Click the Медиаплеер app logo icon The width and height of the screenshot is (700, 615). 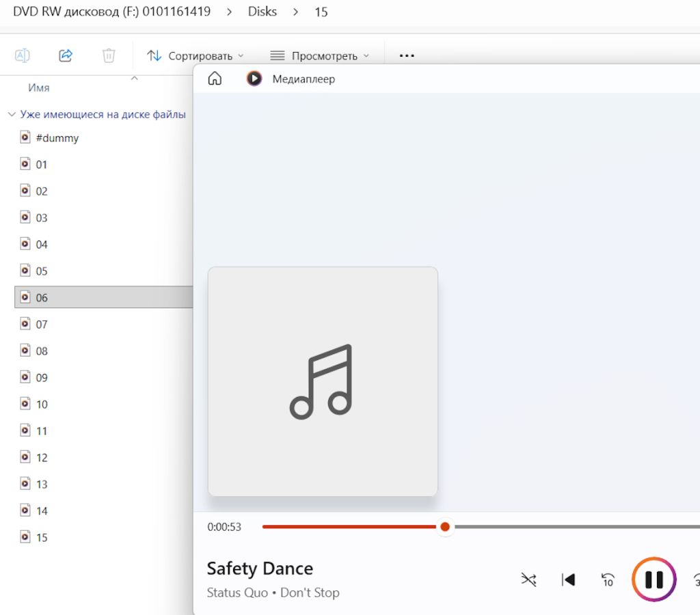click(x=254, y=79)
